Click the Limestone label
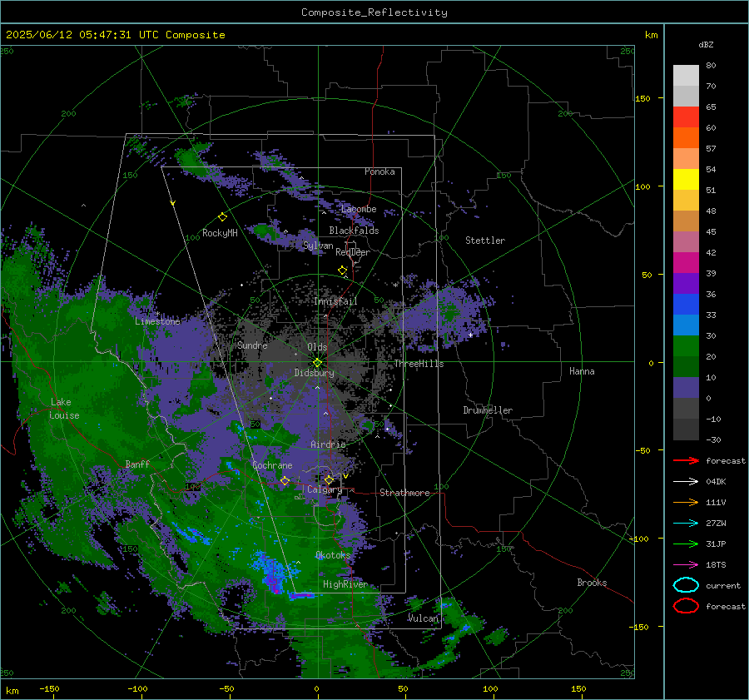749x700 pixels. [157, 321]
